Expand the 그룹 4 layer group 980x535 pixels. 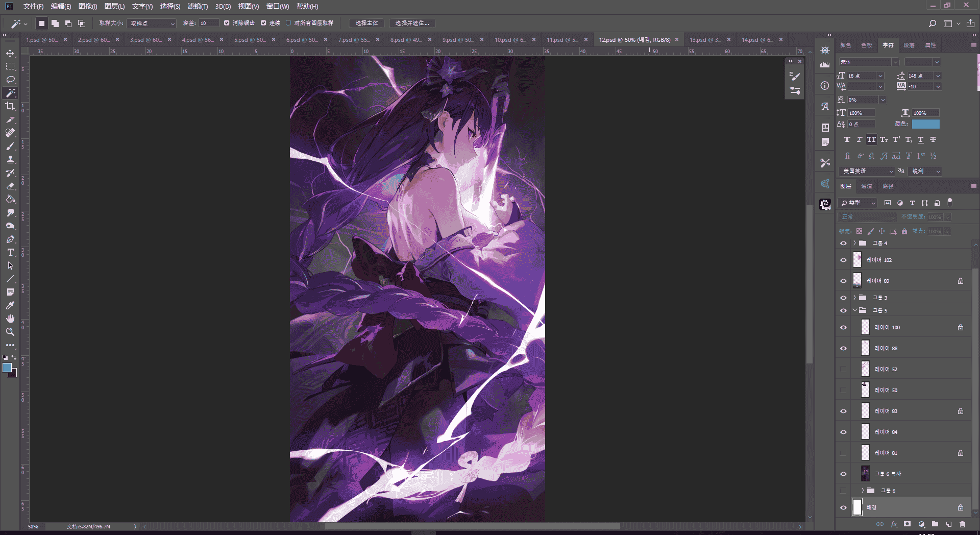(854, 243)
